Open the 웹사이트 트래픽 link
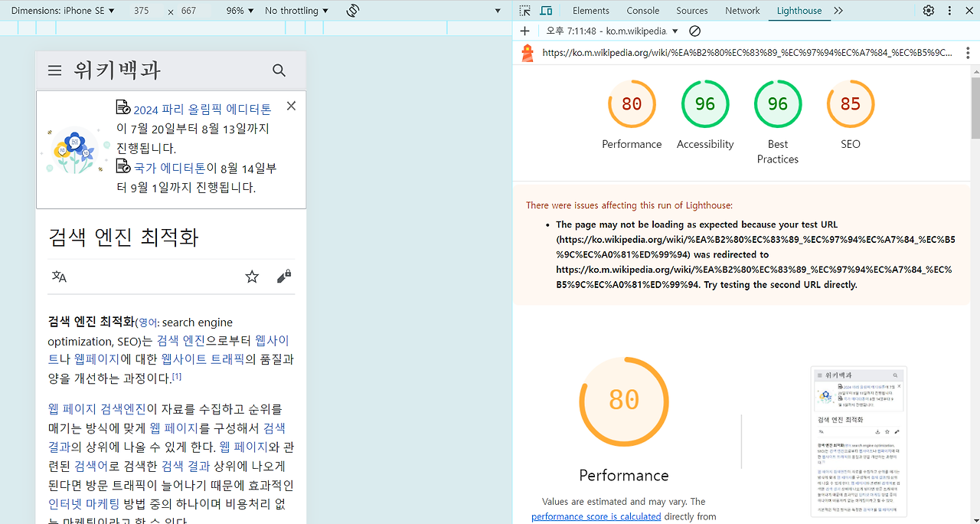Viewport: 980px width, 524px height. pyautogui.click(x=203, y=359)
